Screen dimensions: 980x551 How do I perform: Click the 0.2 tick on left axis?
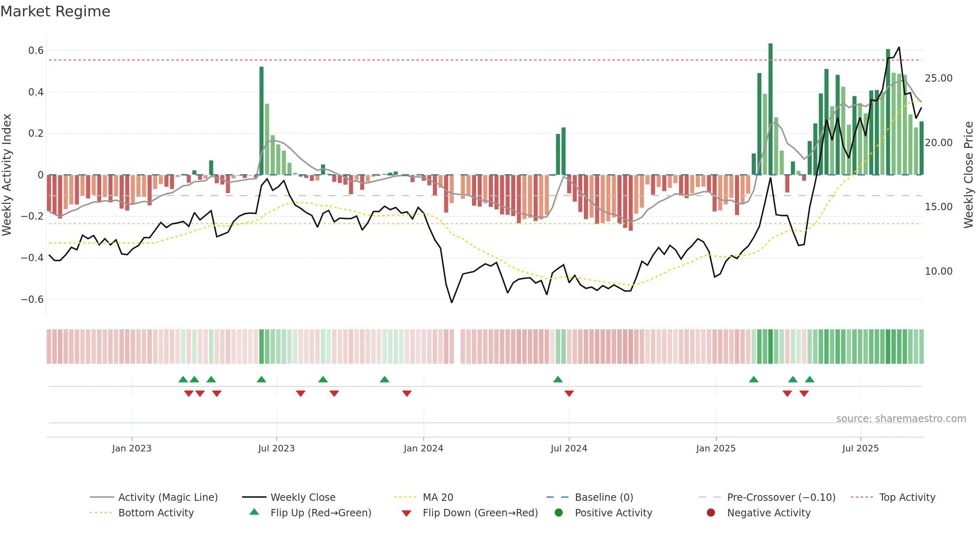tap(36, 133)
